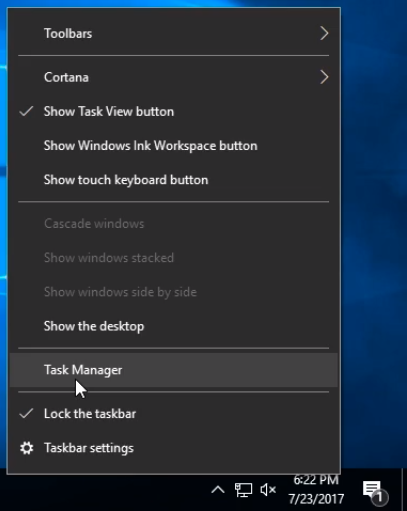Select the Cortana menu entry
Screen dimensions: 407x511
[x=174, y=77]
